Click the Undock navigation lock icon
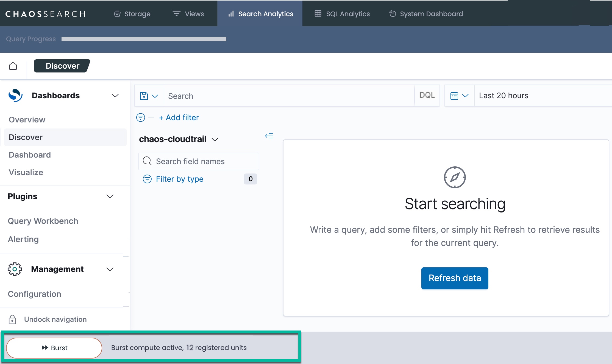 pos(12,319)
